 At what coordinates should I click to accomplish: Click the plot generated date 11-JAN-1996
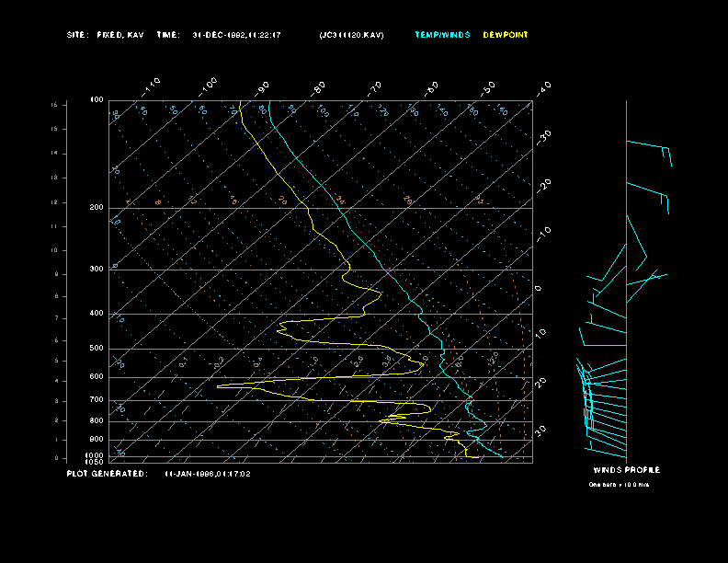pyautogui.click(x=207, y=474)
